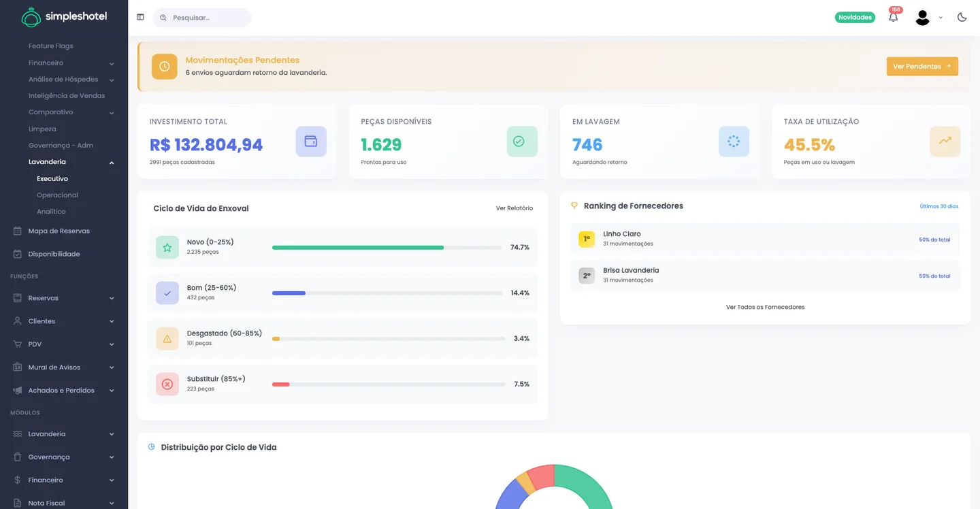Click the pie icon beside Distribuição por Ciclo de Vida
Viewport: 980px width, 509px height.
point(152,447)
